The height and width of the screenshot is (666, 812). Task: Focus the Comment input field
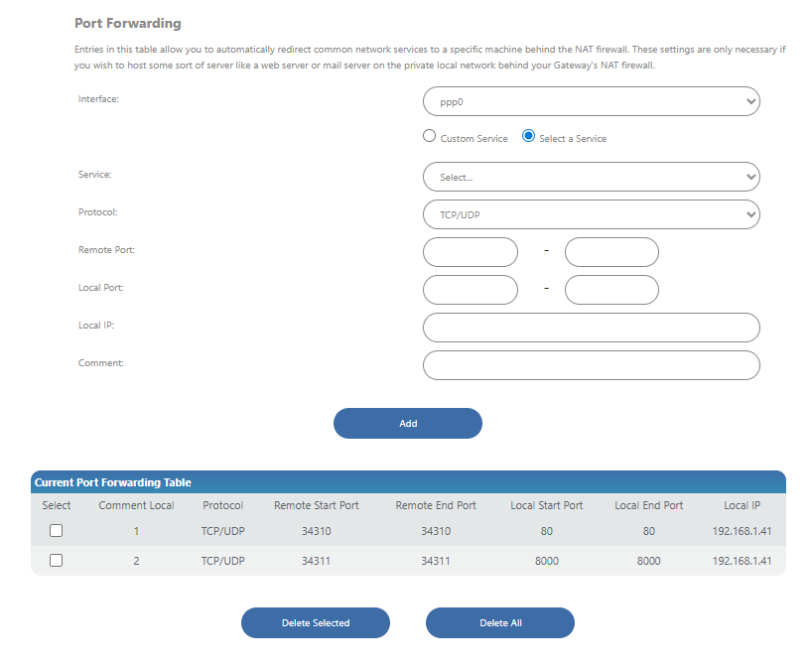592,365
